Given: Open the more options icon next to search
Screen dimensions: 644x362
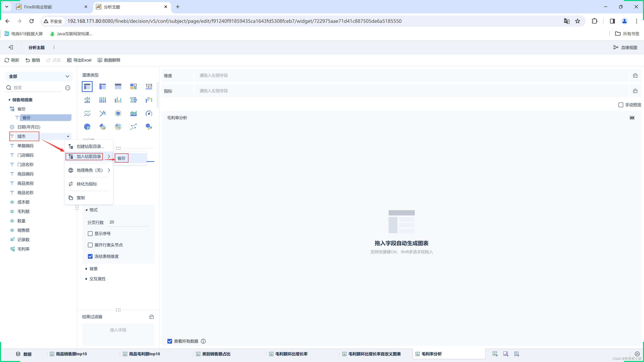Looking at the screenshot, I should point(68,88).
